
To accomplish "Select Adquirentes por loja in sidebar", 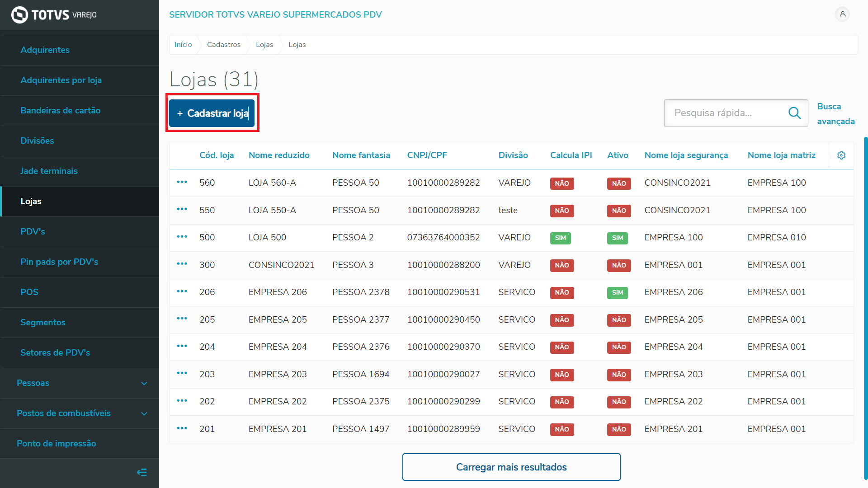I will pyautogui.click(x=61, y=80).
